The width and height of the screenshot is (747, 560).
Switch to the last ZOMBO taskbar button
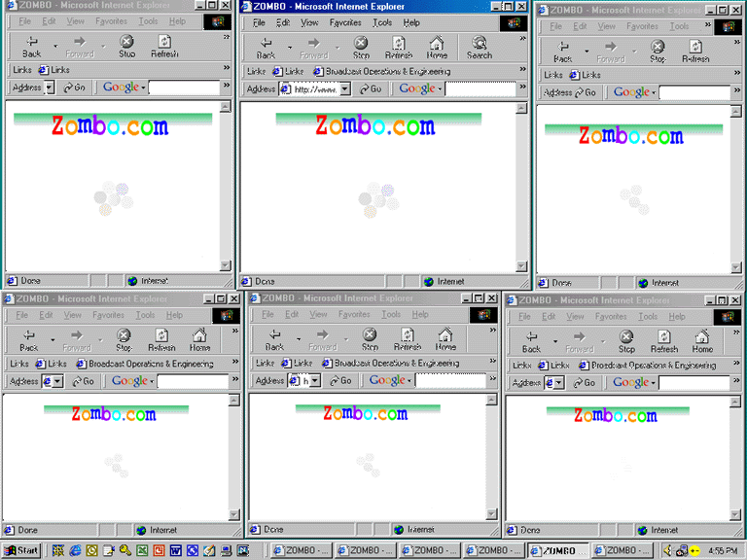click(622, 550)
